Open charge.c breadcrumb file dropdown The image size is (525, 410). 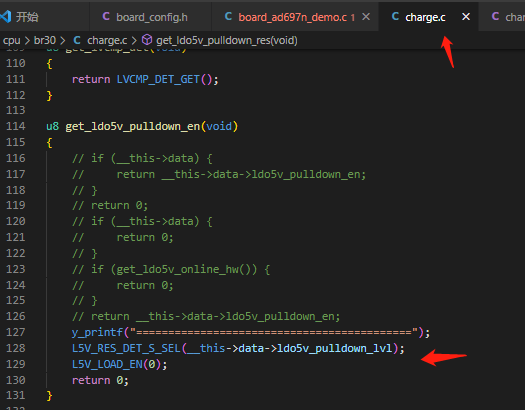click(107, 40)
